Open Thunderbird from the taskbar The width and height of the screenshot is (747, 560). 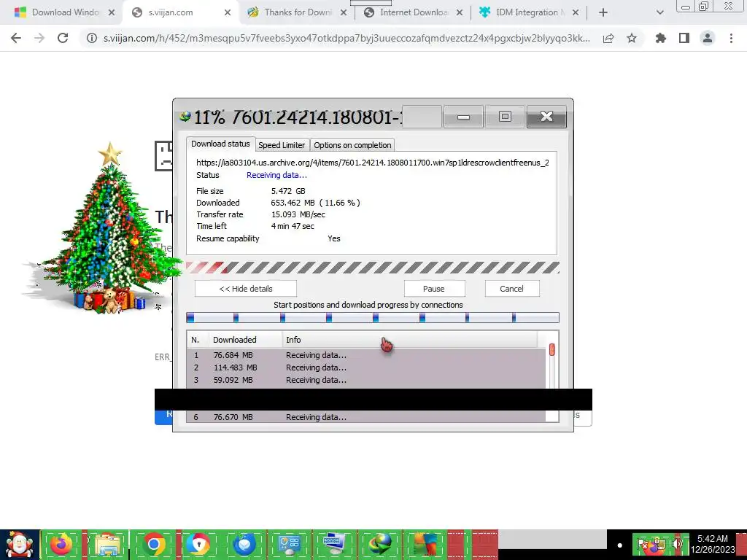tap(244, 545)
